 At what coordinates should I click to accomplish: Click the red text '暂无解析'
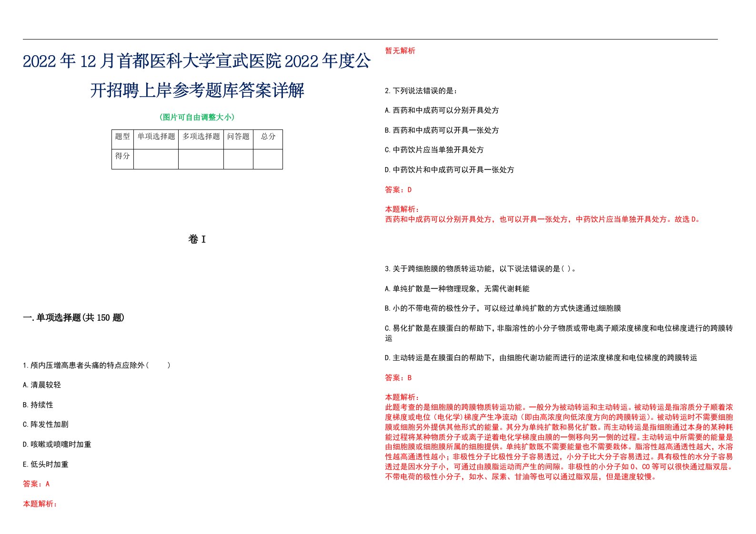[400, 51]
